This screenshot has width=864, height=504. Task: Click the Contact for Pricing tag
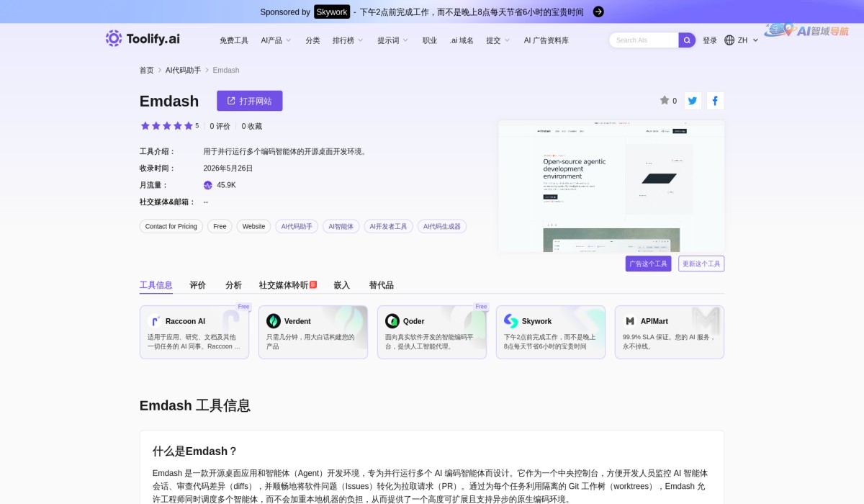click(171, 226)
